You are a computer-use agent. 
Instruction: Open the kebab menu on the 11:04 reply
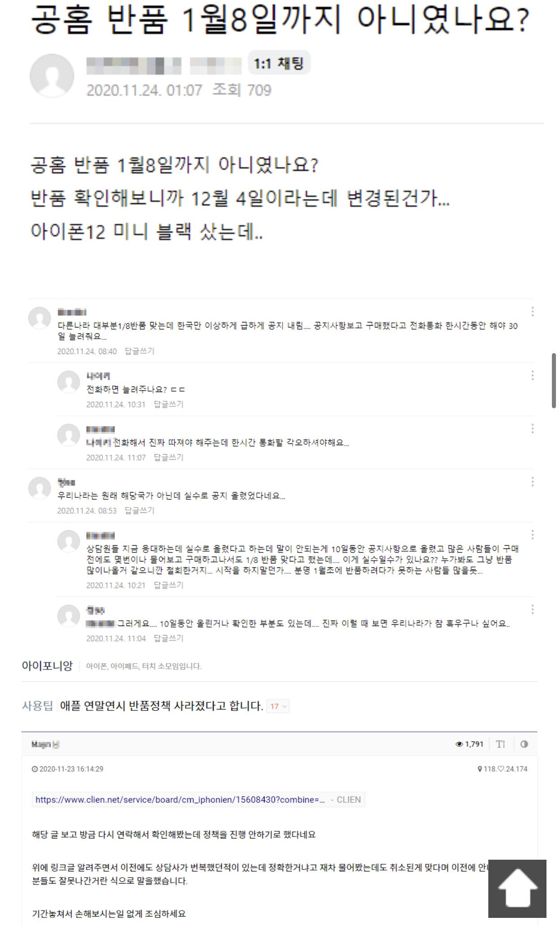532,610
